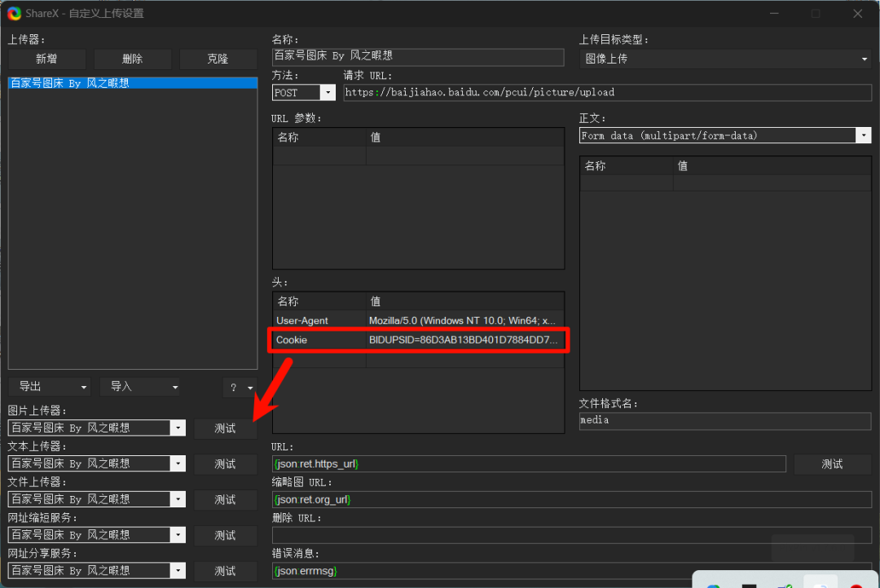Expand the 网址分享服务 URL sharing combo box
Screen dimensions: 880x588
tap(178, 571)
